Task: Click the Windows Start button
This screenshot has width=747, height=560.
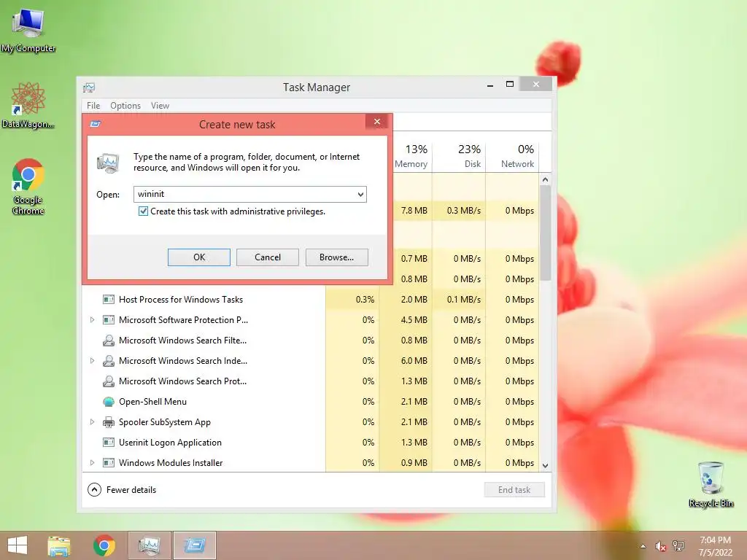Action: pyautogui.click(x=18, y=545)
